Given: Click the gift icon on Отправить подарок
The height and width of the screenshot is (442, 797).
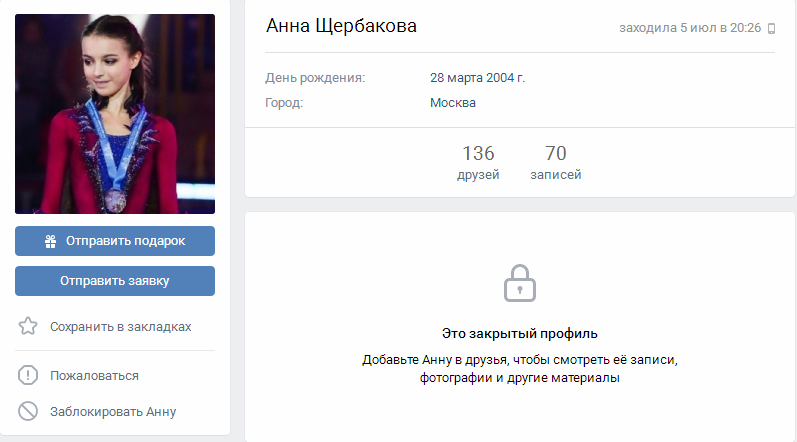Looking at the screenshot, I should tap(50, 241).
